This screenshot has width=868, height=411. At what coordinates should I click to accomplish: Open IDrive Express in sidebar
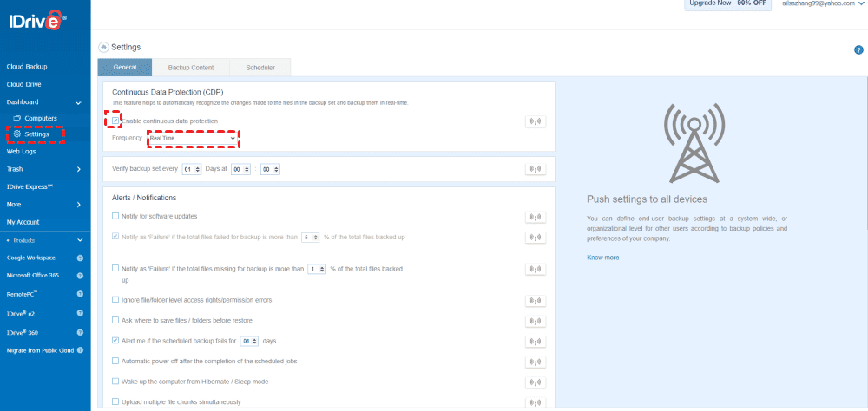point(30,187)
